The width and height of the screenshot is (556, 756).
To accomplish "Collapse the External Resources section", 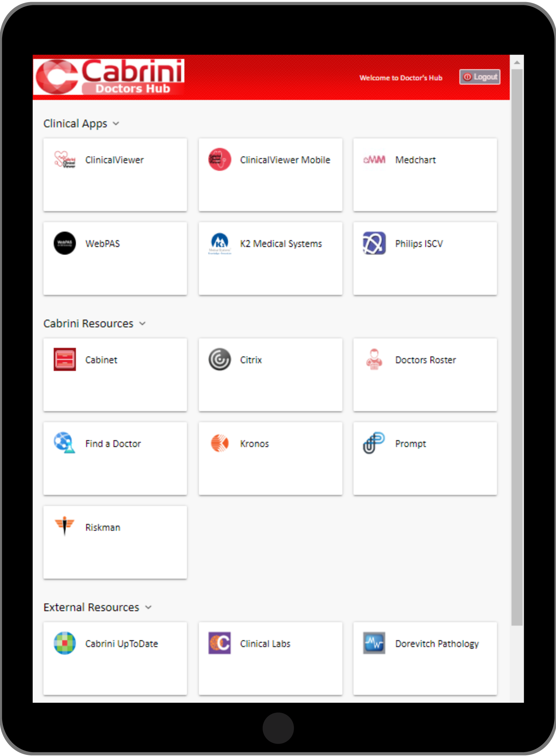I will tap(148, 608).
